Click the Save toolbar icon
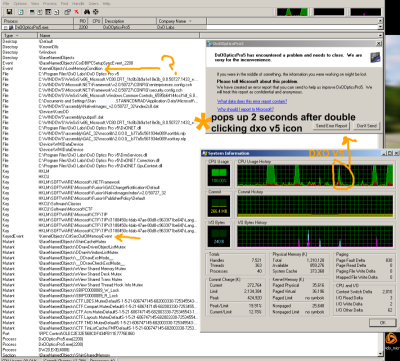400x361 pixels. (x=9, y=12)
